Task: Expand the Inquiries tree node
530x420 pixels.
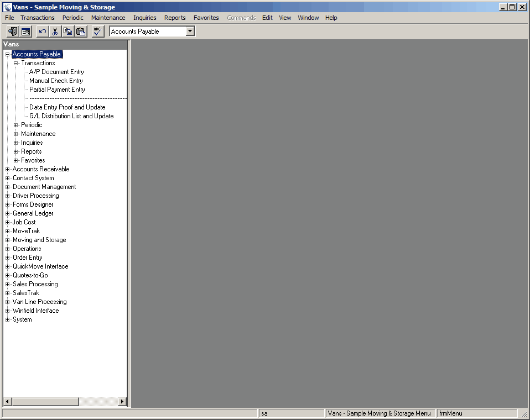Action: point(15,143)
